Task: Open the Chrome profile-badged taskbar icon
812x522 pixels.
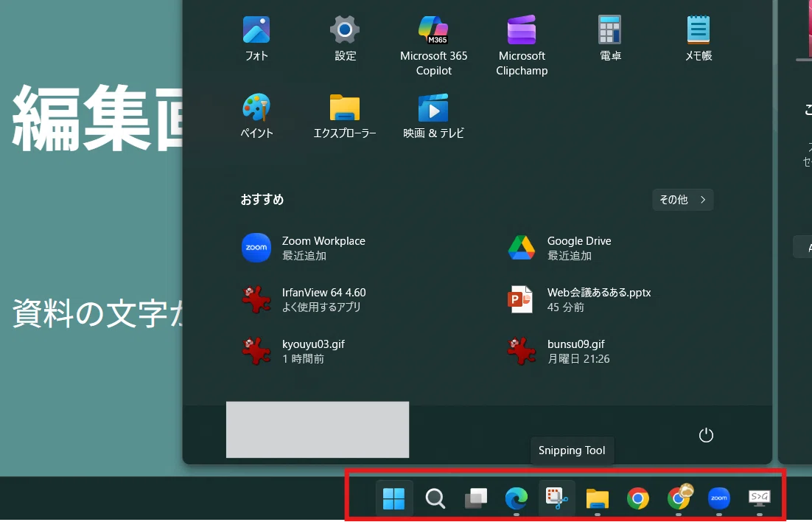Action: point(679,498)
